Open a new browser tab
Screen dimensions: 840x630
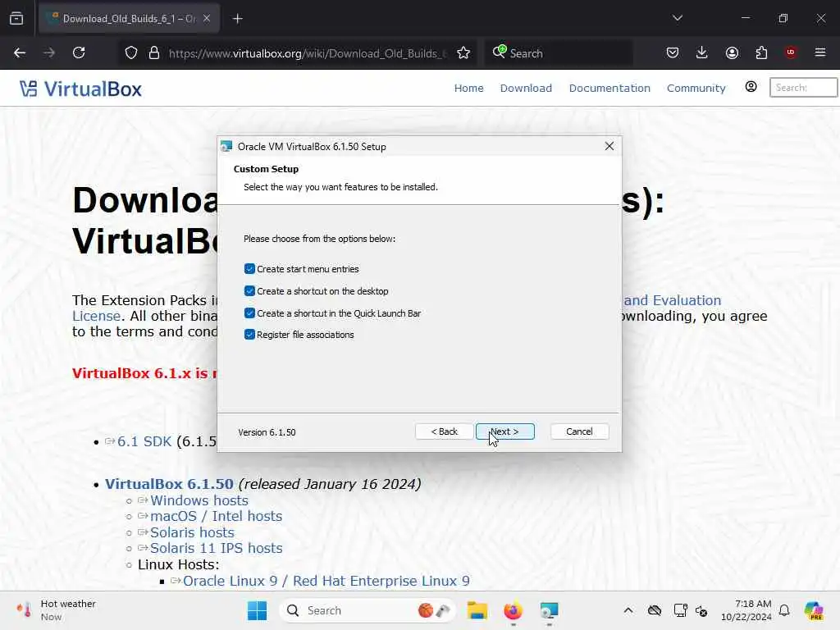(238, 19)
